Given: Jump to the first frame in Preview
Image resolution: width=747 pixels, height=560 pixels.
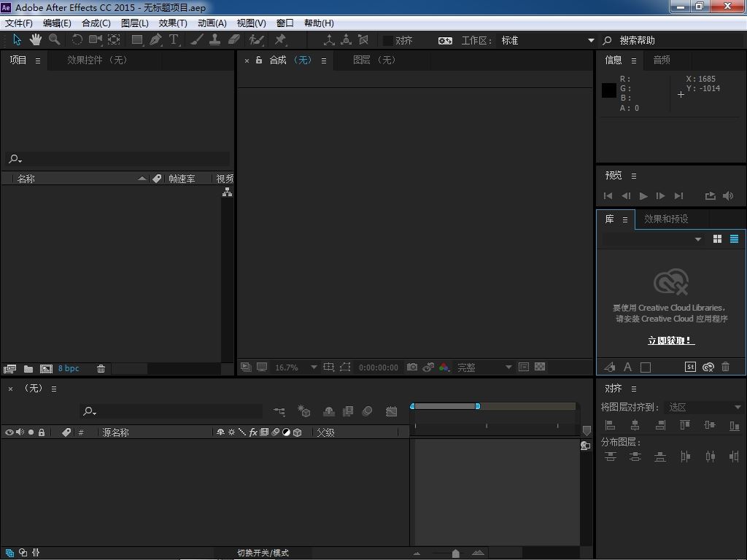Looking at the screenshot, I should [x=608, y=195].
